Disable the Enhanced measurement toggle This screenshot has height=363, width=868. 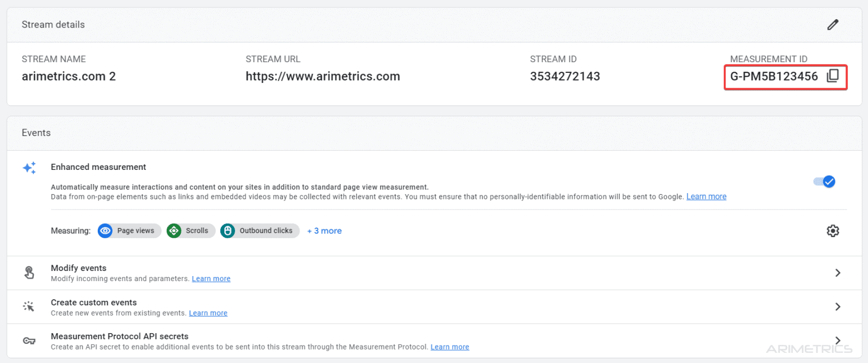pos(824,181)
